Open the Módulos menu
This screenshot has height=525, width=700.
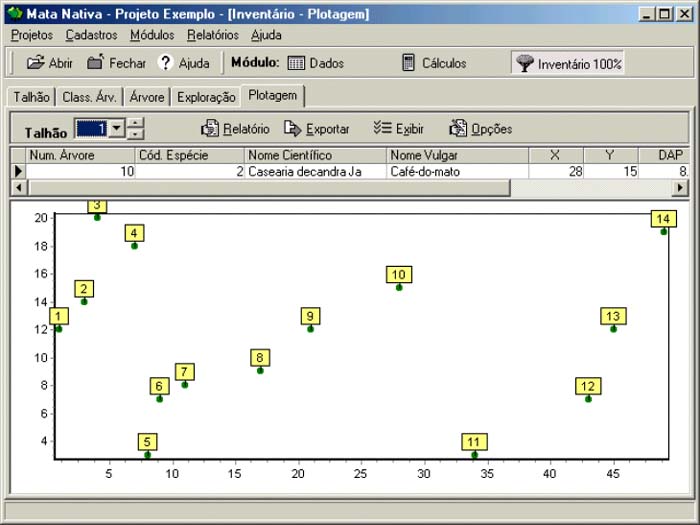pyautogui.click(x=152, y=35)
